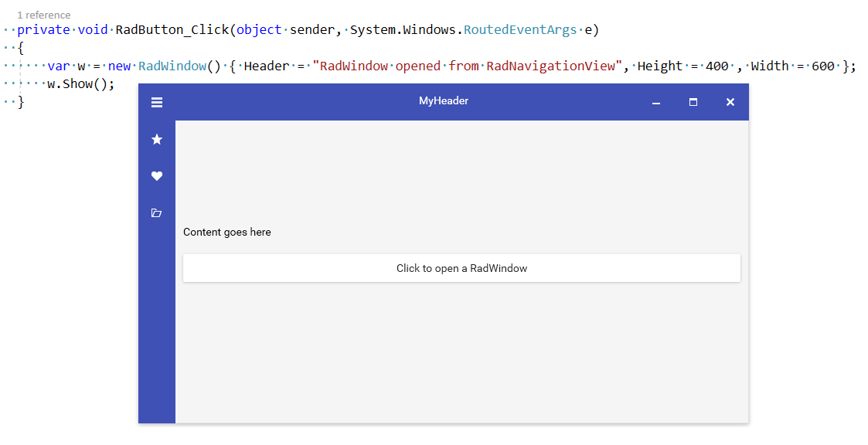Viewport: 868px width, 445px height.
Task: Click the Width value 600
Action: 822,66
